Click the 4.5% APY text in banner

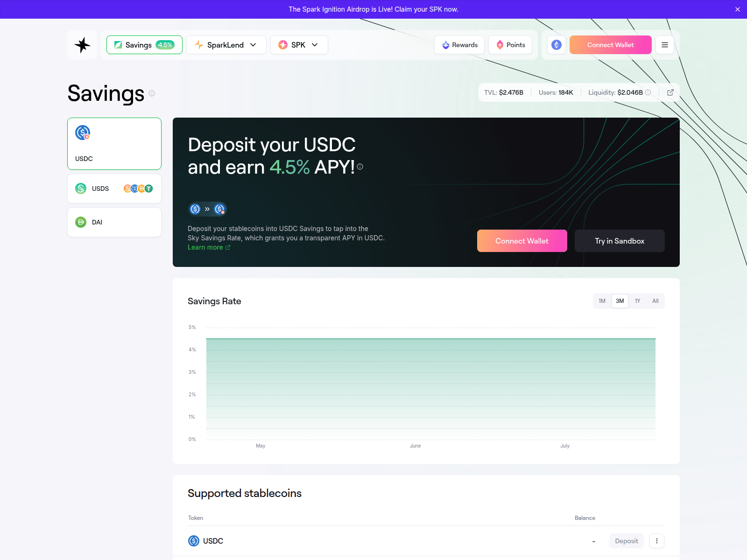(x=289, y=167)
